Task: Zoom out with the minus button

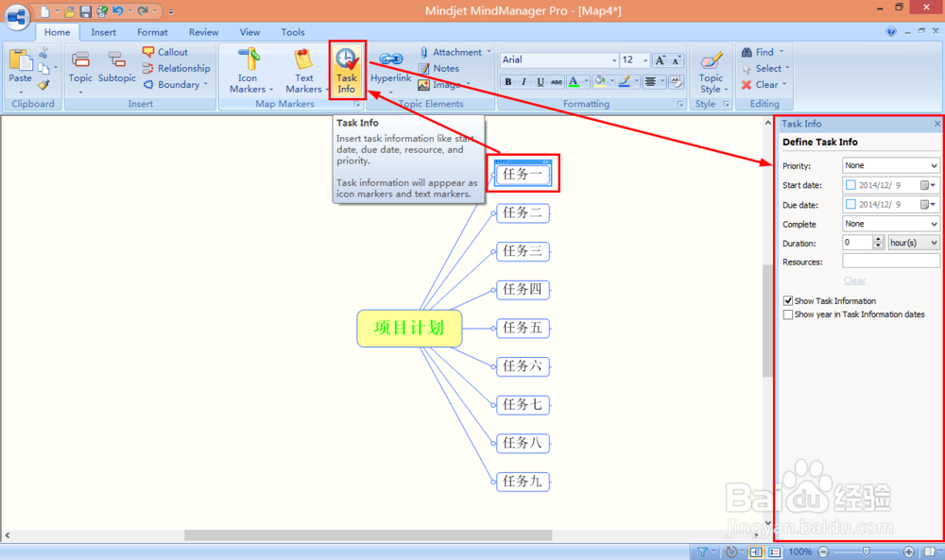Action: coord(823,552)
